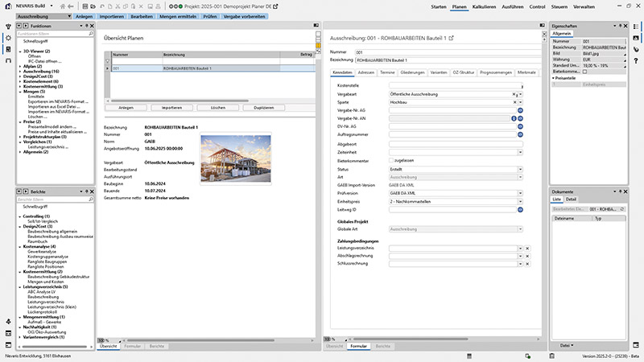Toggle the Bieterkommentar zugelassen checkbox
The image size is (644, 362).
[x=391, y=160]
